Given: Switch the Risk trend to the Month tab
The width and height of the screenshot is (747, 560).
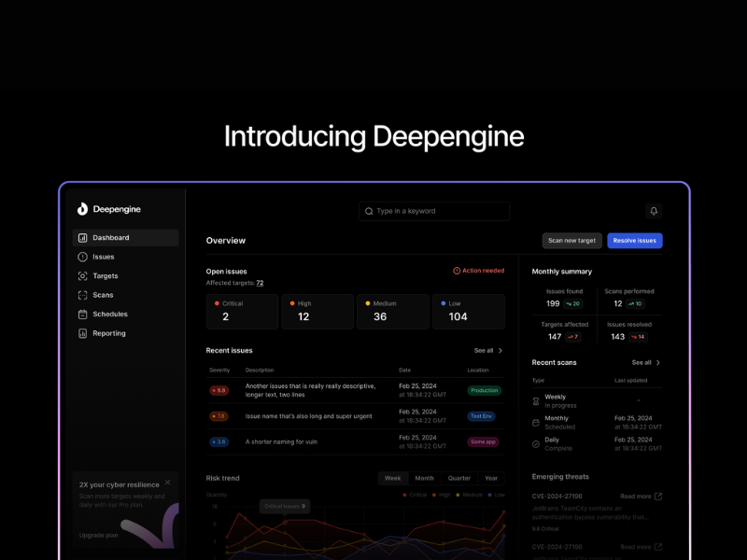Looking at the screenshot, I should coord(425,478).
